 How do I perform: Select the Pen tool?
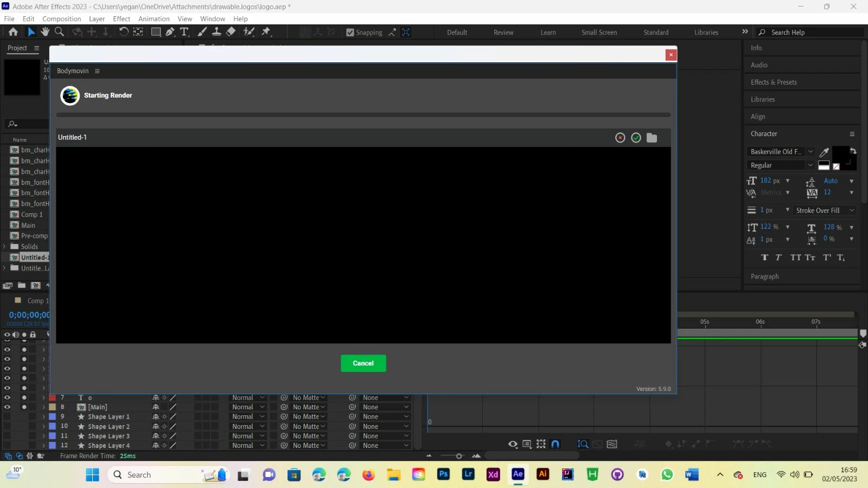(170, 32)
